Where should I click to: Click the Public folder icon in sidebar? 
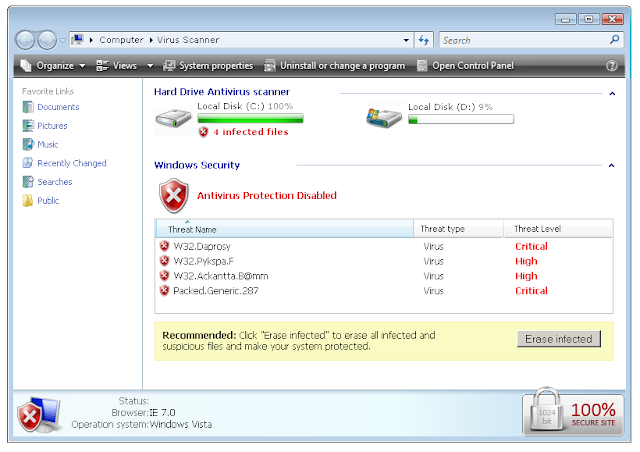coord(28,200)
